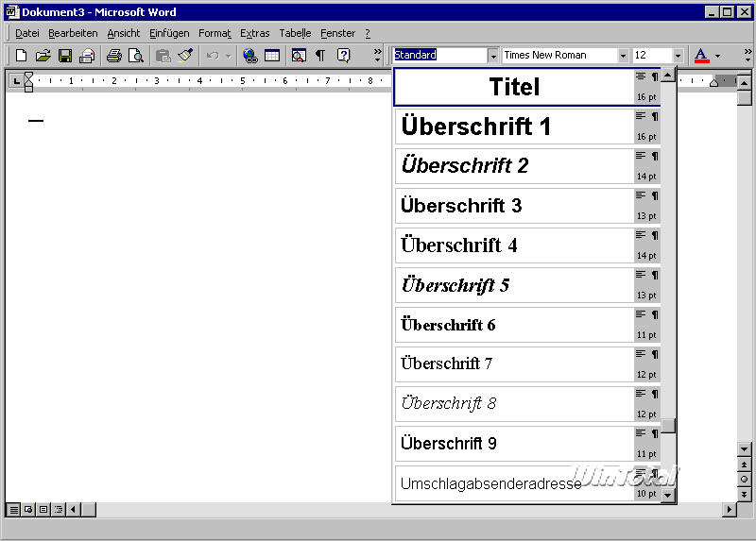Open undo history dropdown arrow
The image size is (756, 541).
pyautogui.click(x=229, y=56)
